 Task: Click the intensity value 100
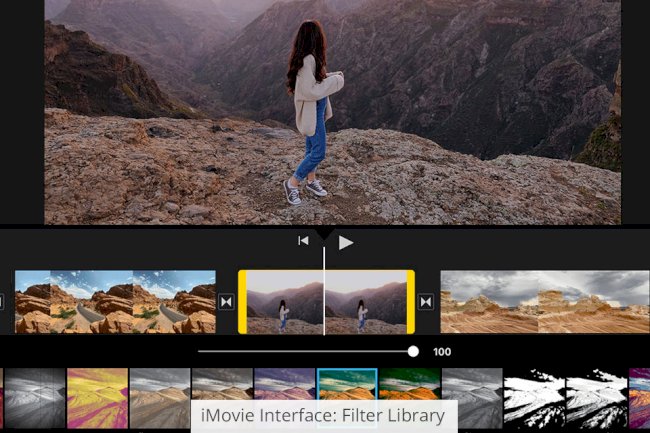(442, 352)
